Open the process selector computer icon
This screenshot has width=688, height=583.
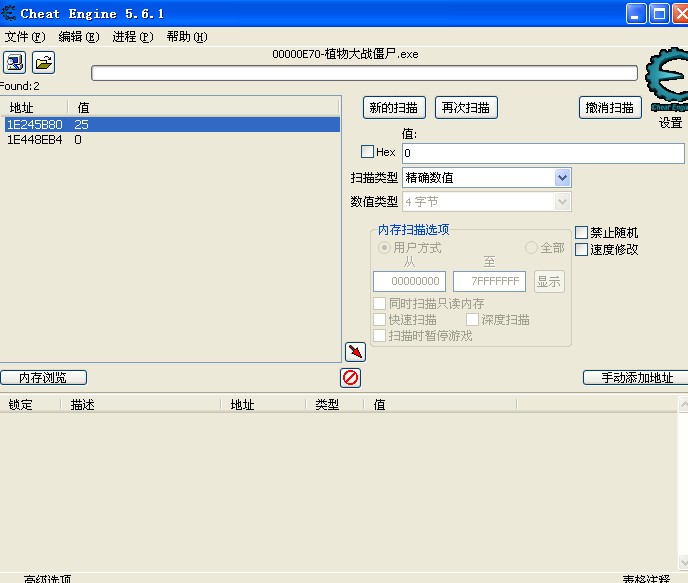pyautogui.click(x=14, y=62)
